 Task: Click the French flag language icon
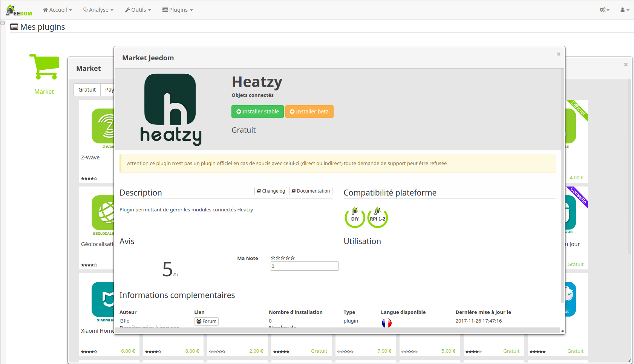coord(387,323)
